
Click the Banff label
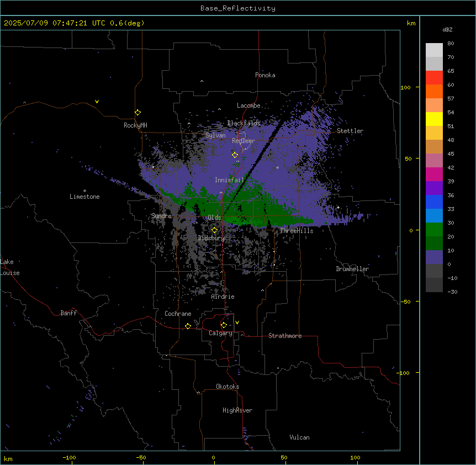click(68, 313)
